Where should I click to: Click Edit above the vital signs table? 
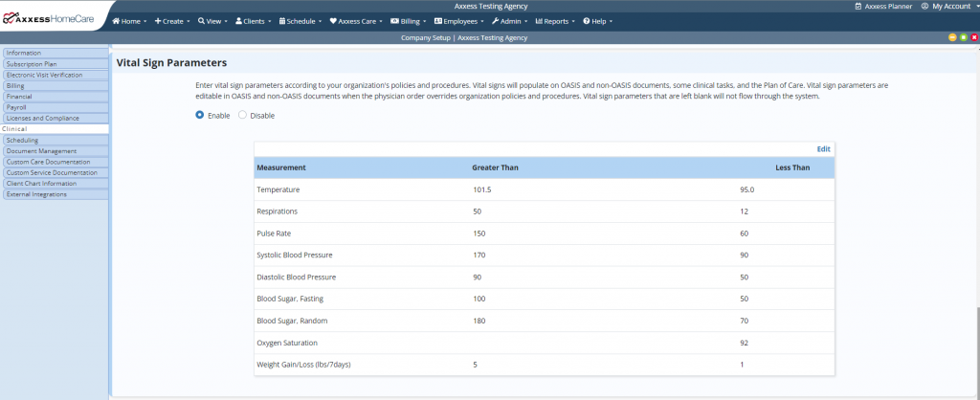(x=823, y=149)
